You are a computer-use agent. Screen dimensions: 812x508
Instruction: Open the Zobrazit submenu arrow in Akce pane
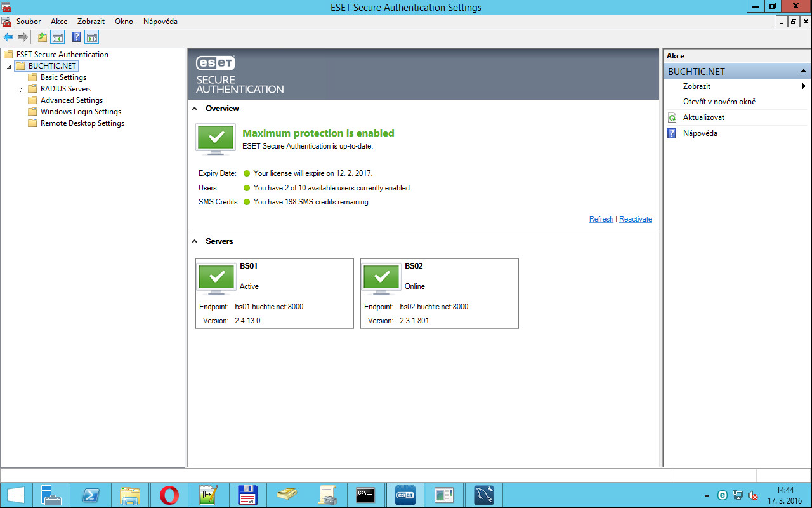[804, 86]
